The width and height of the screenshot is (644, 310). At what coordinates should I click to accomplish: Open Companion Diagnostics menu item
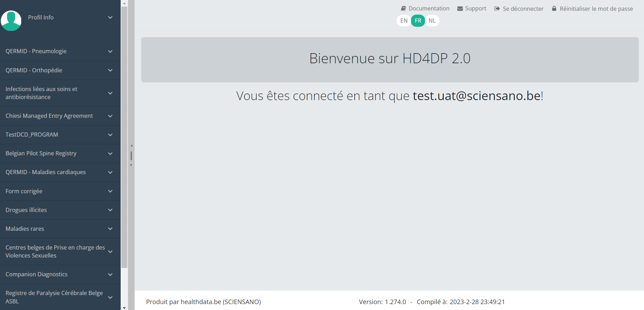37,274
